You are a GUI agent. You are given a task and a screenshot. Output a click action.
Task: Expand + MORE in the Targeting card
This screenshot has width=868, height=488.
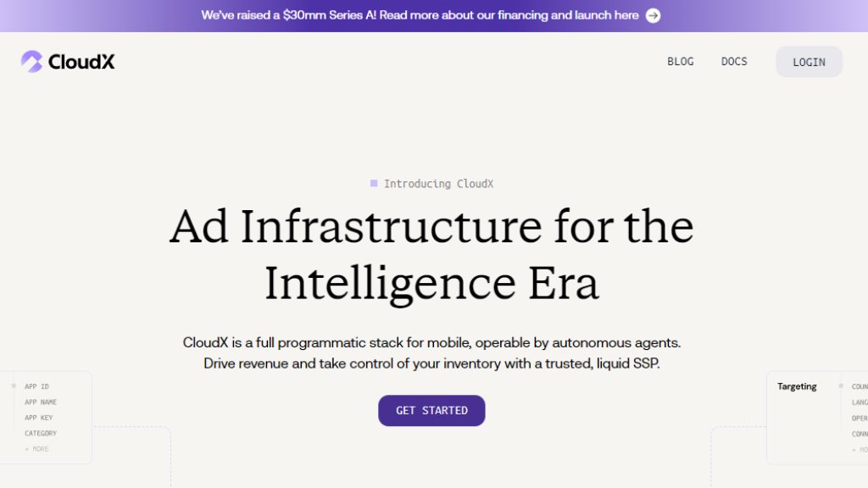point(860,449)
